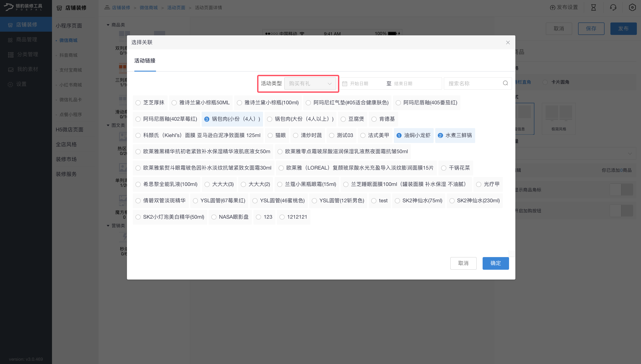Click 取消 in the dialog footer

point(463,263)
